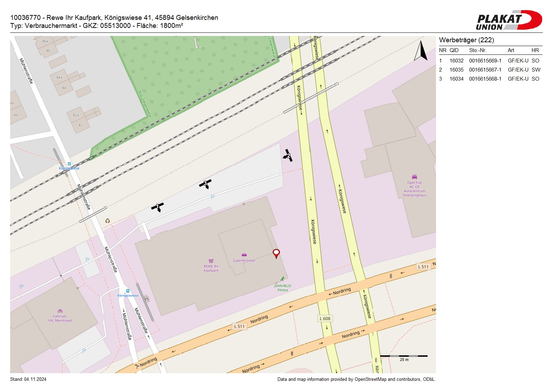Click the 25 m scale bar
The width and height of the screenshot is (554, 392).
404,356
